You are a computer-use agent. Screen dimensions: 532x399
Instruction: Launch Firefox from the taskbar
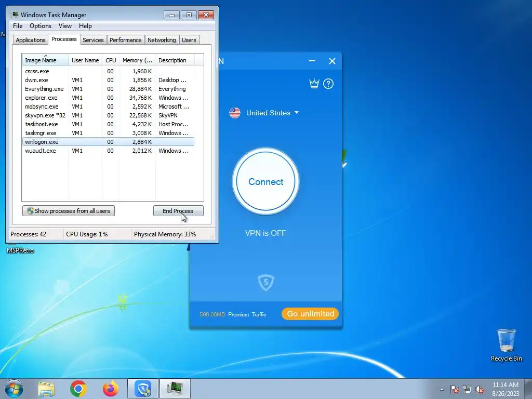(111, 389)
